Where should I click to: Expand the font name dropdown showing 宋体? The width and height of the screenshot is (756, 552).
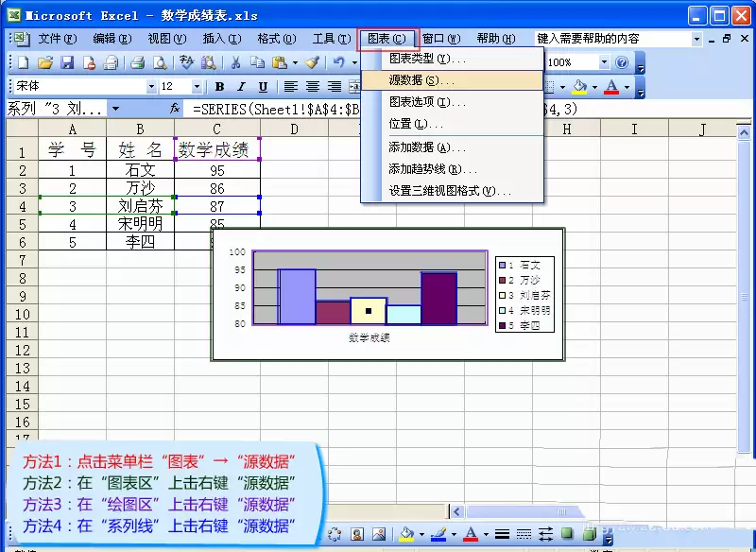151,87
